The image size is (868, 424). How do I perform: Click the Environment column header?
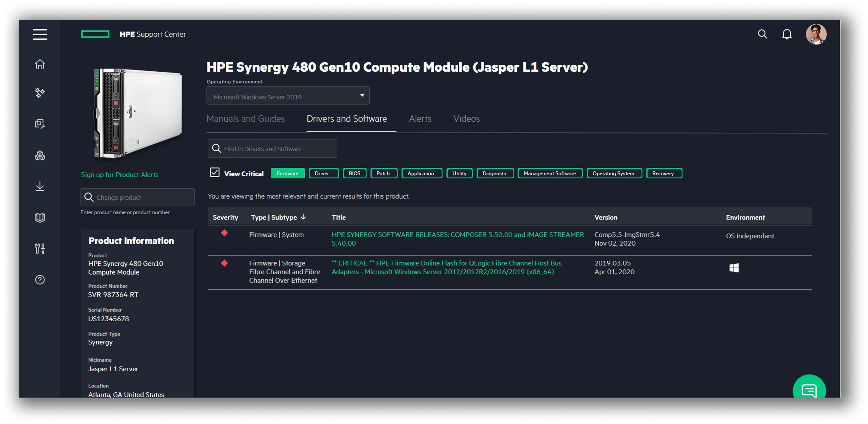click(x=745, y=217)
